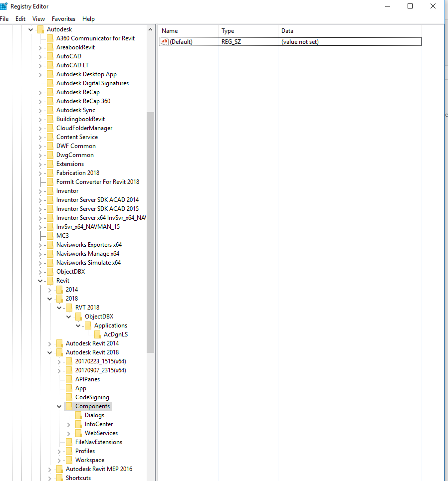Expand the Inventor key
Image resolution: width=448 pixels, height=481 pixels.
pos(40,191)
